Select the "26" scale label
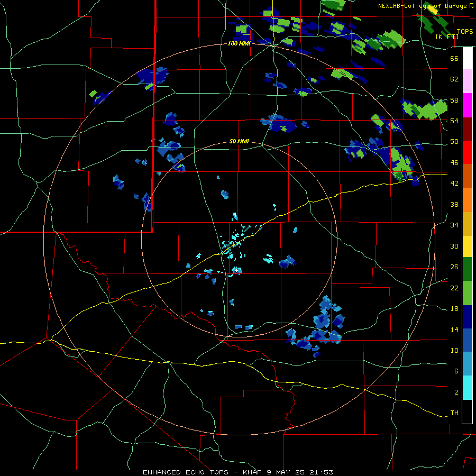 click(x=454, y=267)
